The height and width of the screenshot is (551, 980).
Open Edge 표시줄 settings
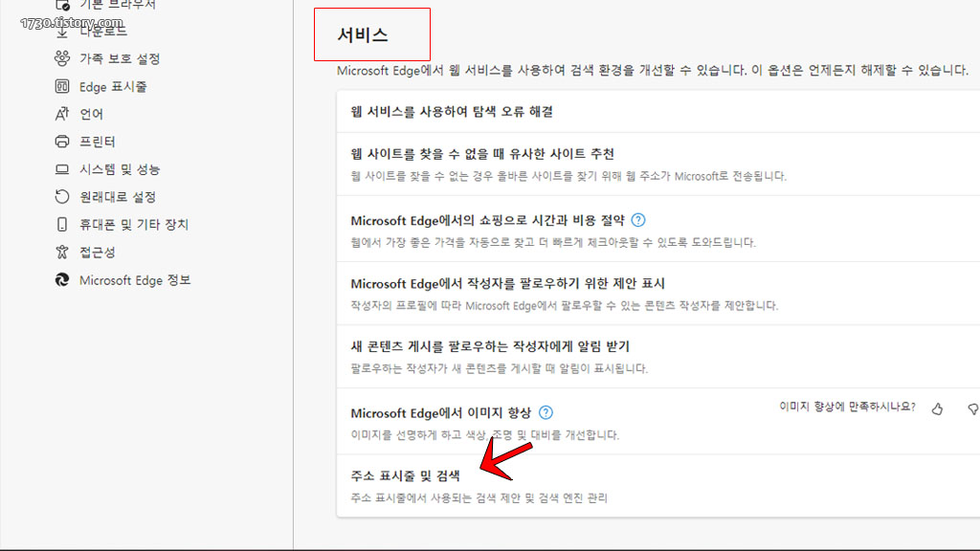point(113,87)
